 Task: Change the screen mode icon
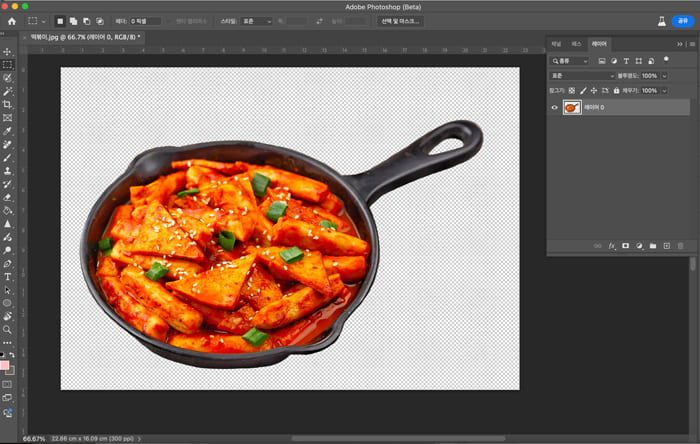point(7,398)
